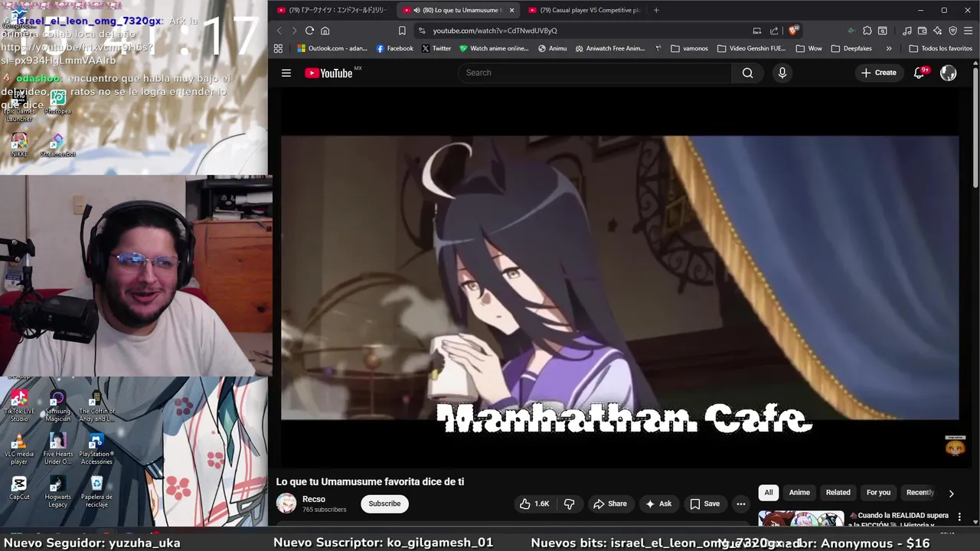Go back in browser history
Viewport: 980px width, 551px height.
pyautogui.click(x=279, y=31)
